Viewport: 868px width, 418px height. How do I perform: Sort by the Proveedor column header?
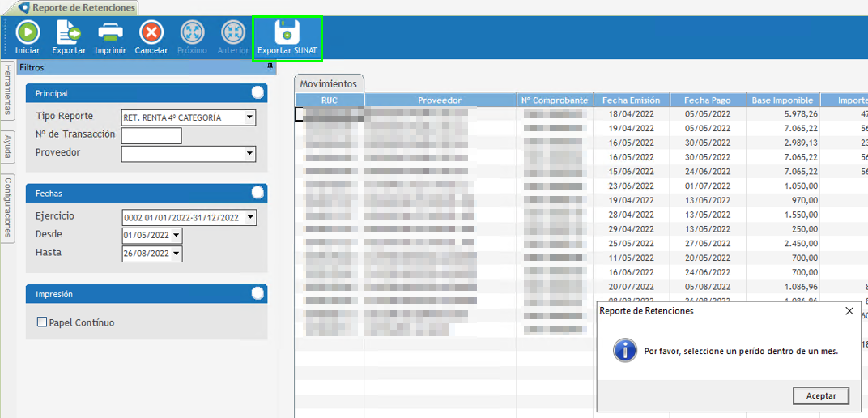[x=440, y=100]
